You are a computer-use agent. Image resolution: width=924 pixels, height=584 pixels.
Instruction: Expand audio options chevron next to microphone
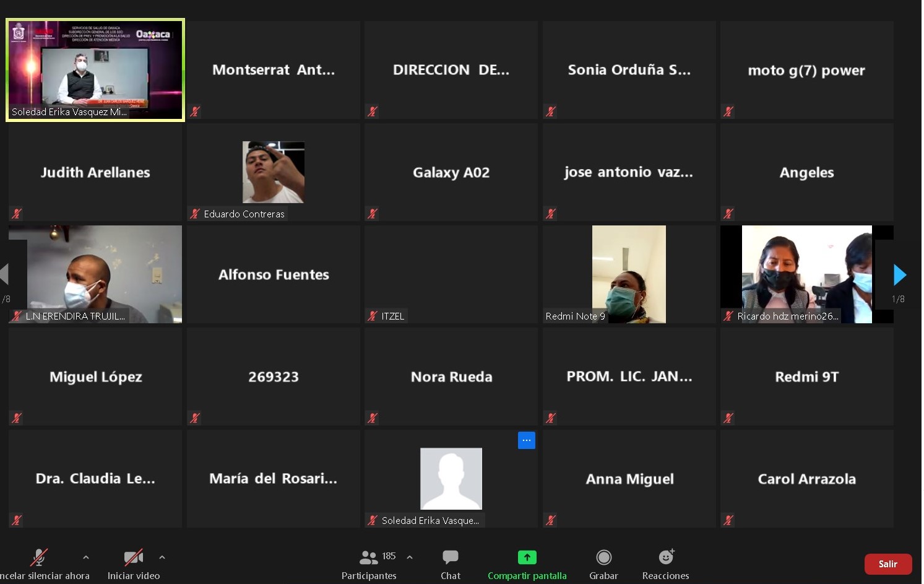86,557
